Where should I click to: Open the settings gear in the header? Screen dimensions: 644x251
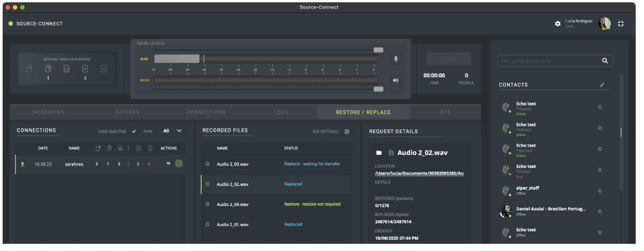tap(558, 24)
